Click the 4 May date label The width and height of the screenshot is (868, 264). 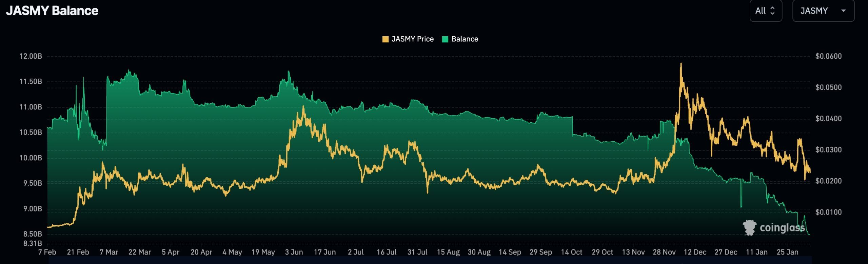[232, 252]
